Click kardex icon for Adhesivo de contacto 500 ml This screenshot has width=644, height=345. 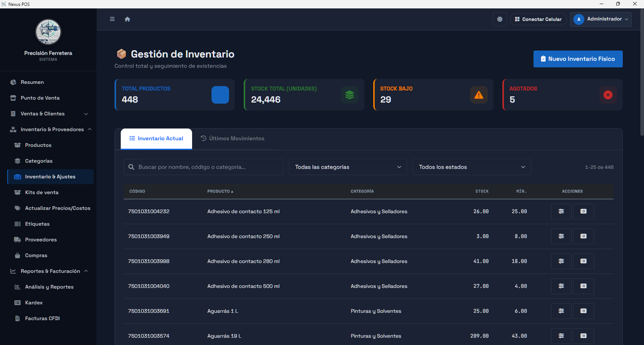(584, 286)
